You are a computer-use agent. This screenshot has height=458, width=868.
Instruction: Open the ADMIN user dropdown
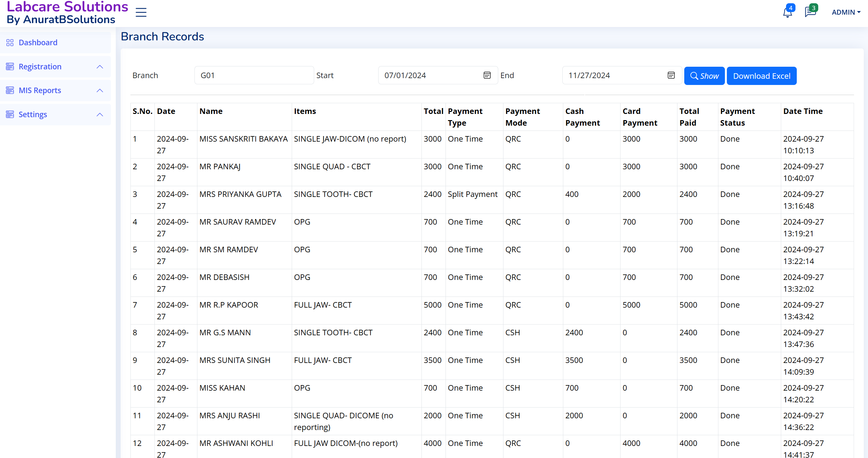click(846, 12)
